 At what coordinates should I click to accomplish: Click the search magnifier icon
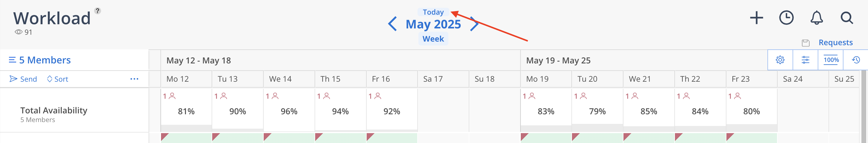(846, 18)
